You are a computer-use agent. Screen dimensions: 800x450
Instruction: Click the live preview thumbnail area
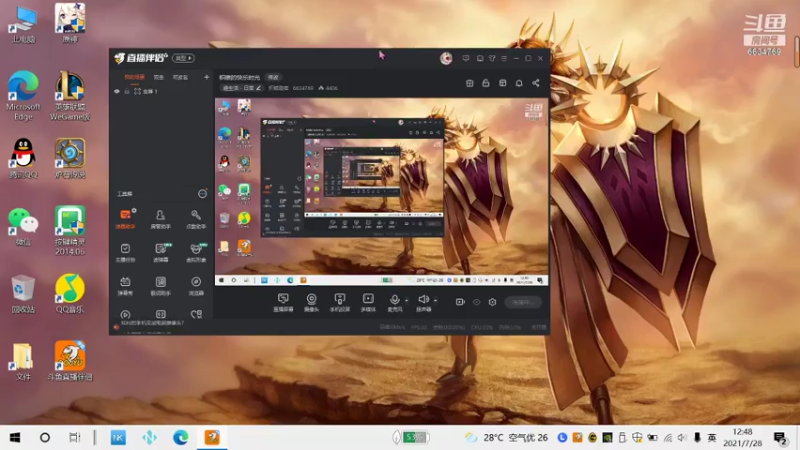pos(382,192)
